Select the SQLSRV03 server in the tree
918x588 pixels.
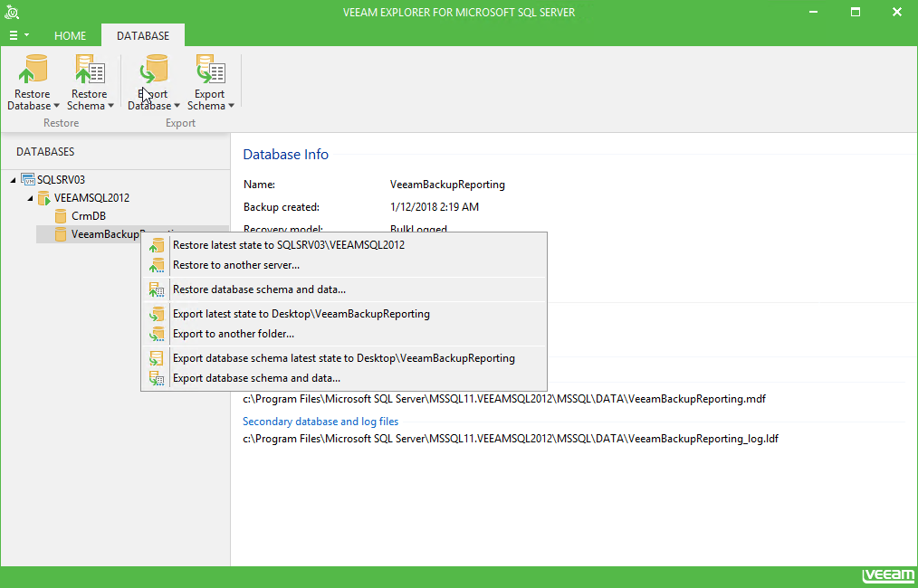tap(61, 180)
